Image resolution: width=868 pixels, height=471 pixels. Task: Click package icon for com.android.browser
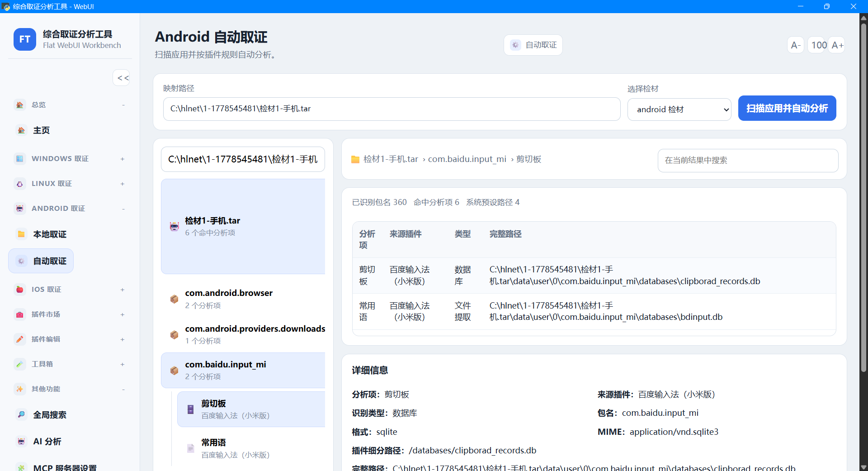click(175, 299)
